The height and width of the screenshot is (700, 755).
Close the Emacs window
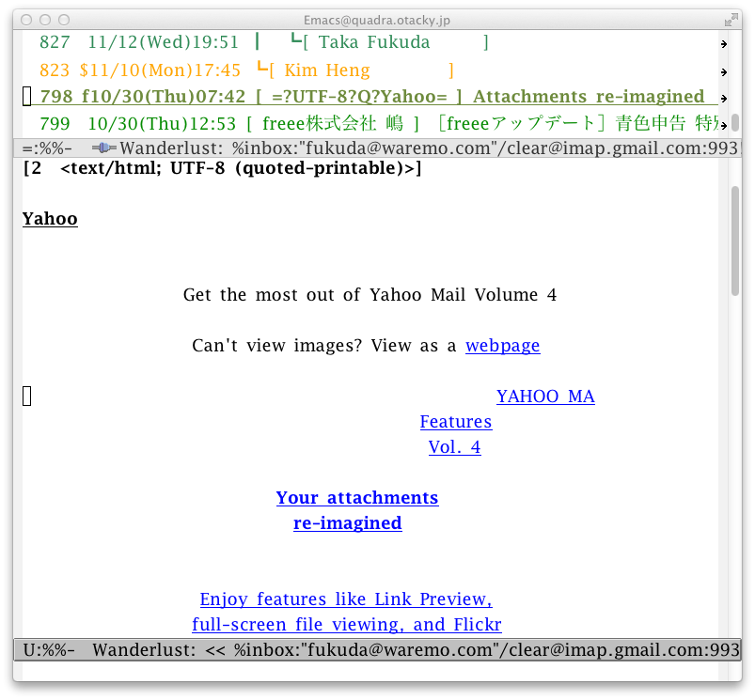point(26,20)
